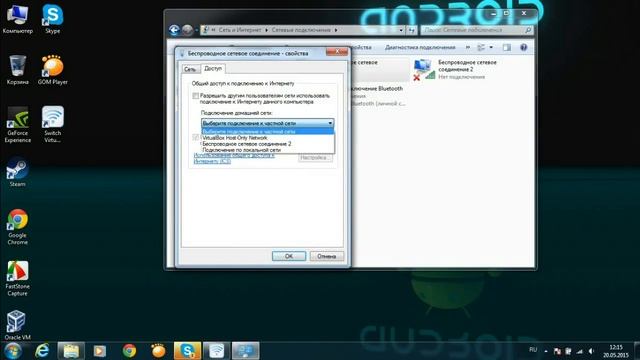Expand the toolbar overflow chevron
640x360 pixels.
coord(468,47)
